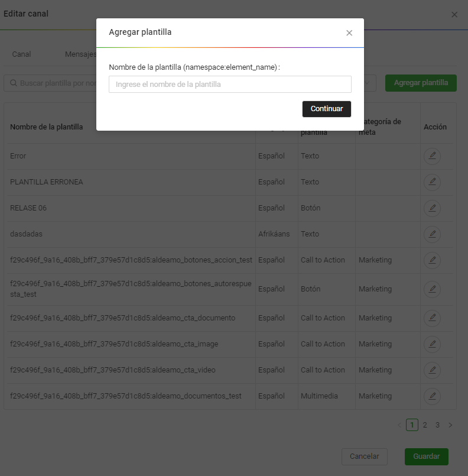468x476 pixels.
Task: Close the Agregar plantilla dialog
Action: (x=349, y=33)
